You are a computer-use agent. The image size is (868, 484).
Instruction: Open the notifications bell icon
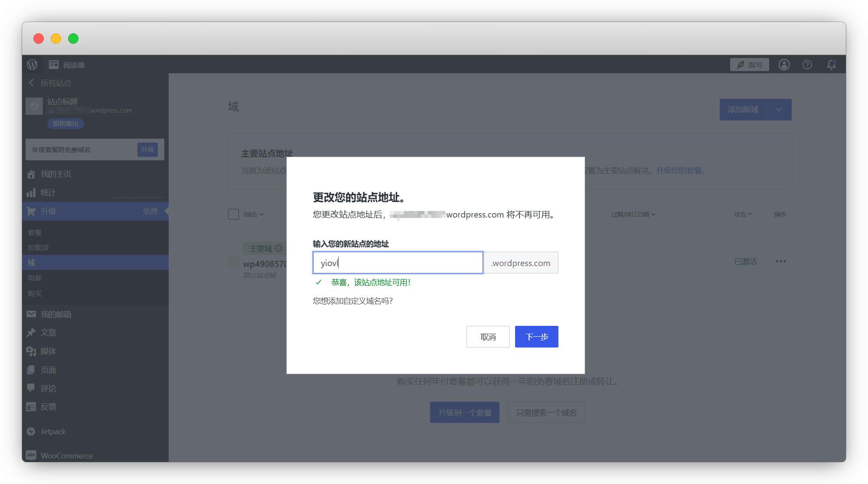pyautogui.click(x=831, y=65)
